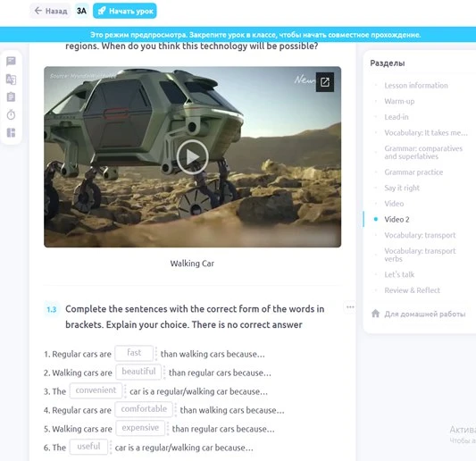Open Let's talk section
The image size is (476, 461).
point(399,275)
